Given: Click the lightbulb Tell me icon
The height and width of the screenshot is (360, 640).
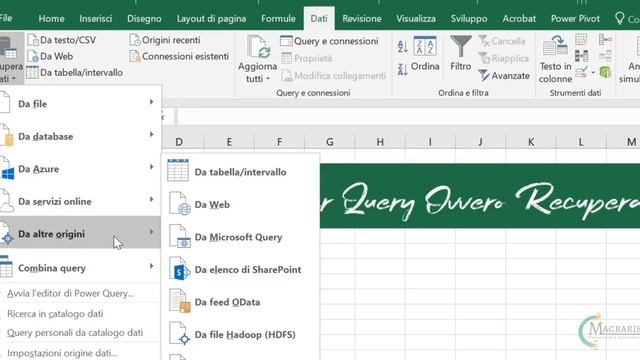Looking at the screenshot, I should coord(620,18).
